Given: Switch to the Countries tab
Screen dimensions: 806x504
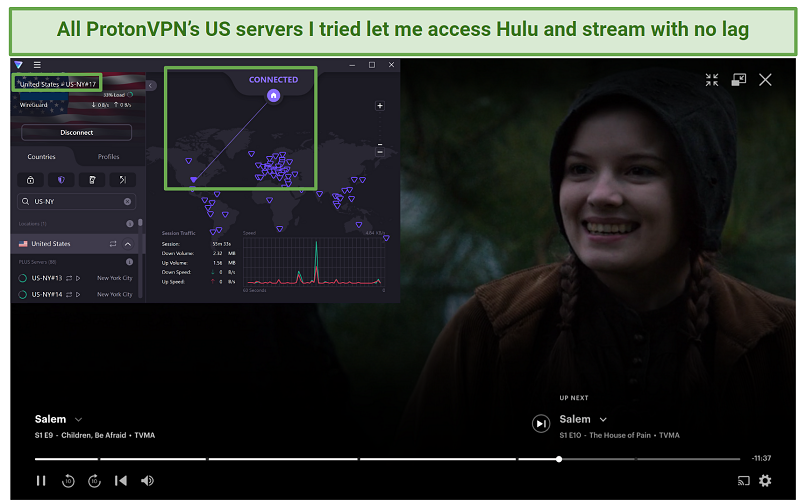Looking at the screenshot, I should click(x=41, y=156).
